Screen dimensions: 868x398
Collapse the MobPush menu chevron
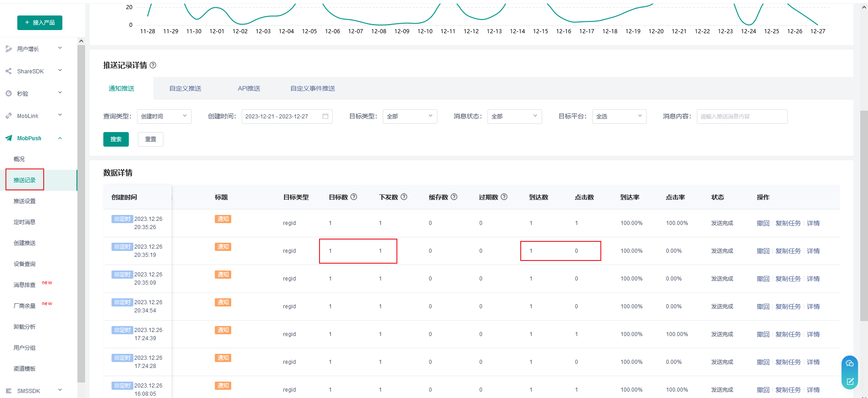tap(60, 138)
